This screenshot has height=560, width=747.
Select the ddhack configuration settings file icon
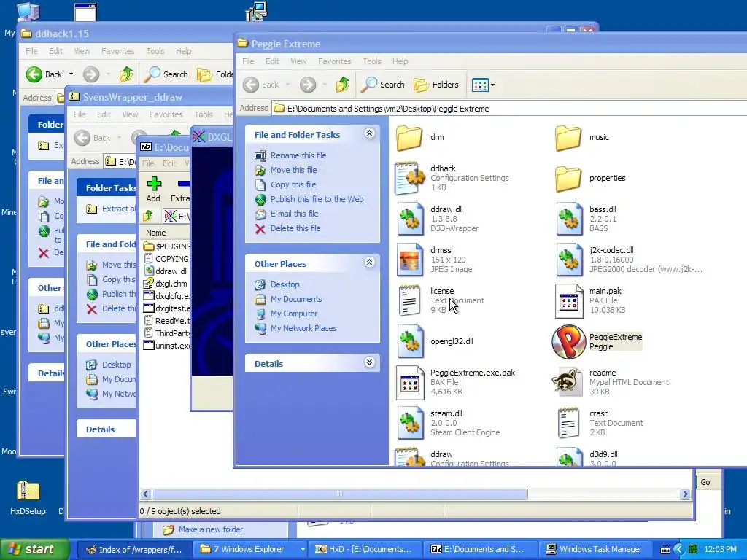click(410, 179)
